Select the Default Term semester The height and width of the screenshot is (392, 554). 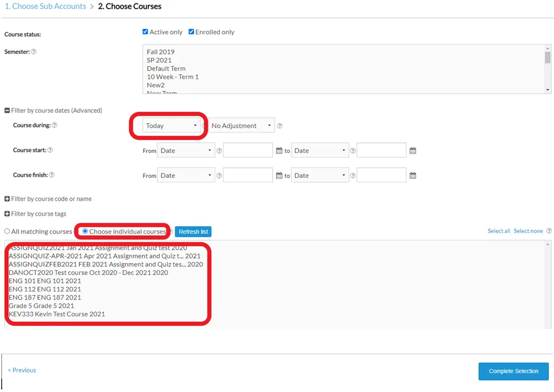(x=166, y=68)
